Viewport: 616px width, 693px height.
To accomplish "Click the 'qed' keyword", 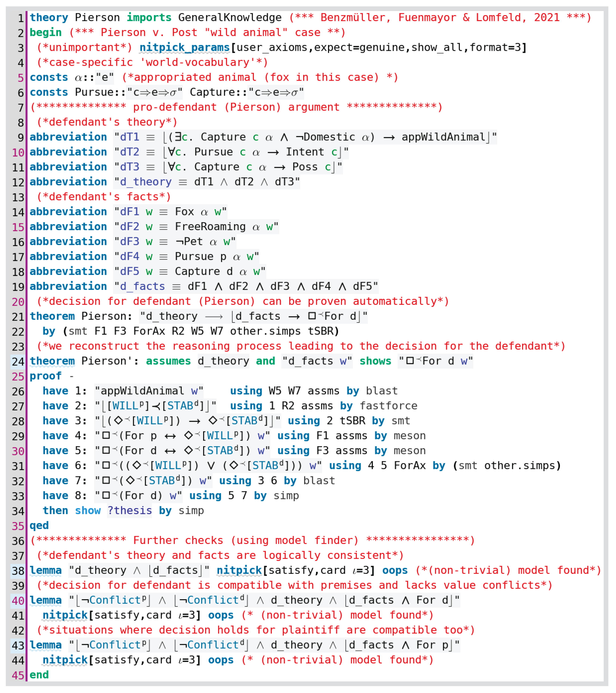I will tap(39, 526).
